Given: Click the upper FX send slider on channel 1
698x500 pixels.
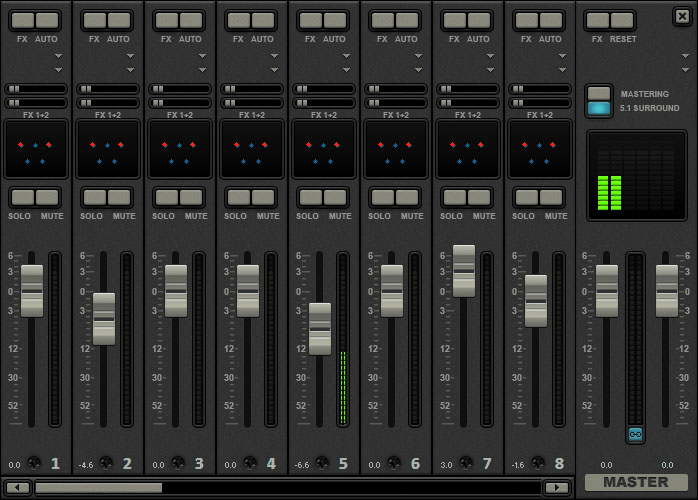Looking at the screenshot, I should 36,89.
